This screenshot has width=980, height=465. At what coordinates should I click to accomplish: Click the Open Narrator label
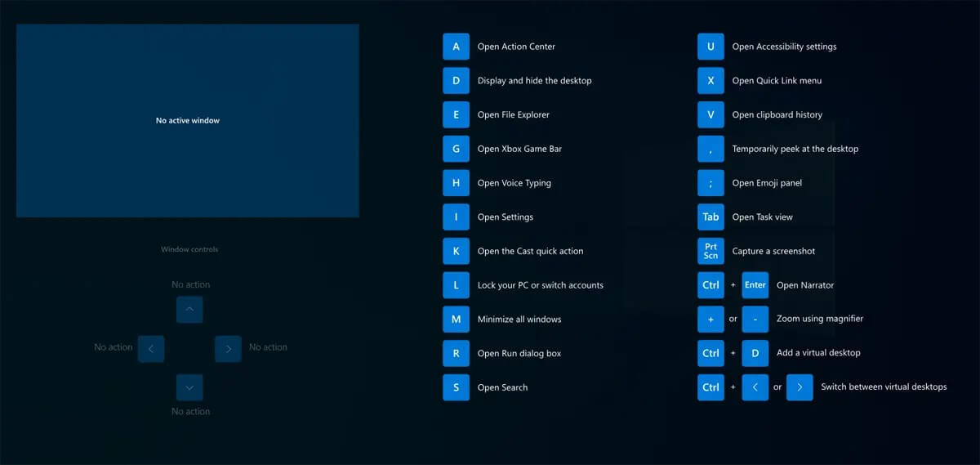[x=805, y=285]
